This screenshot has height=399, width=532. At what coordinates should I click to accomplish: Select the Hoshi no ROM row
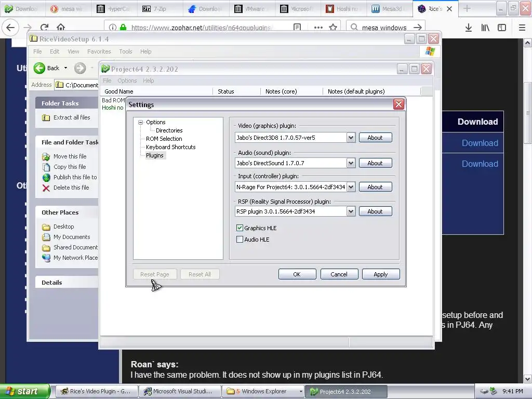tap(113, 108)
